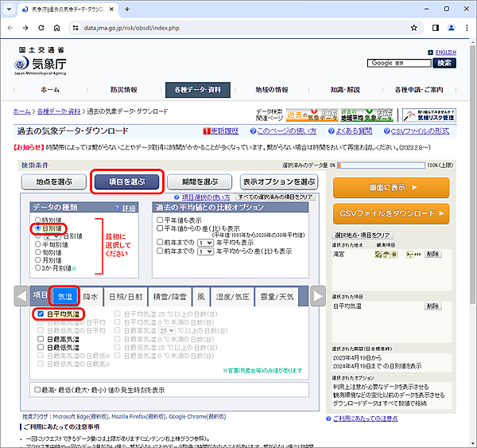
Task: Open the day-count dropdown before 日別値
Action: [52, 236]
